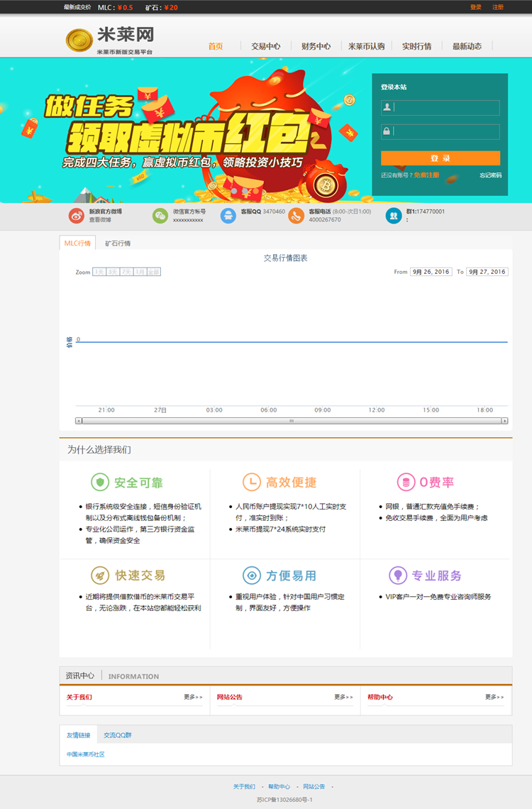
Task: Click the phone number 4000267670
Action: (x=325, y=220)
